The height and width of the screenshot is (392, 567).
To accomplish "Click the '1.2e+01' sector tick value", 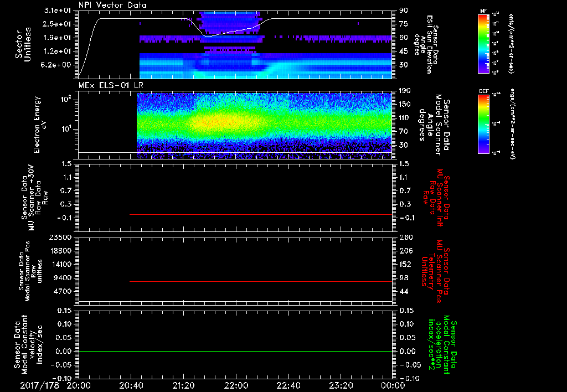I will tap(58, 51).
